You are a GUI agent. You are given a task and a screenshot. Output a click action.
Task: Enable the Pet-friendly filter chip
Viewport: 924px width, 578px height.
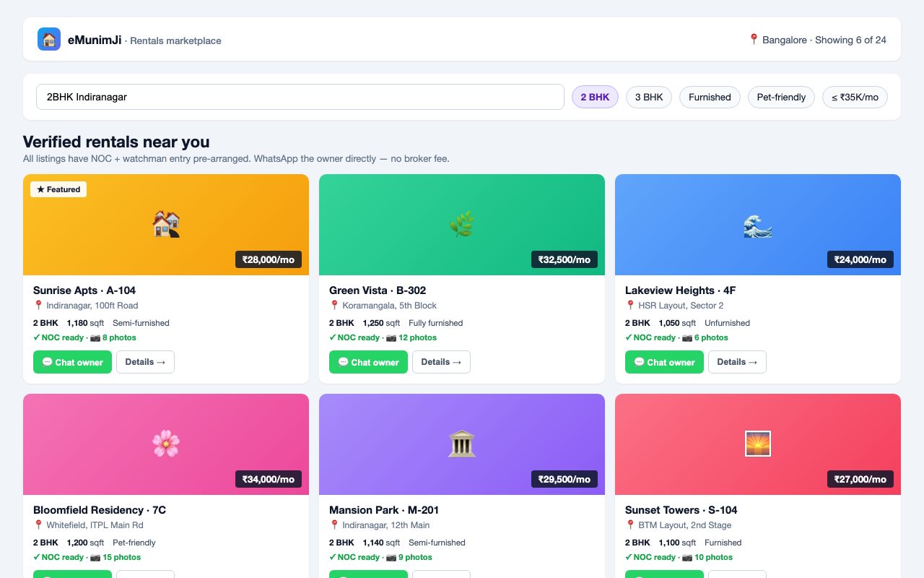coord(781,97)
